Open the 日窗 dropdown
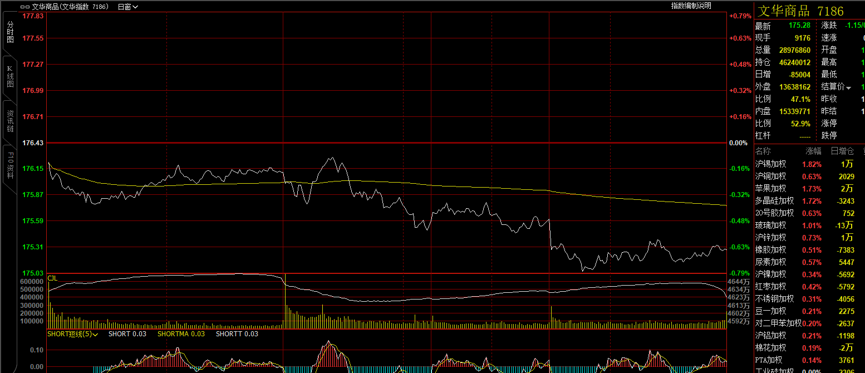865x373 pixels. (x=128, y=7)
